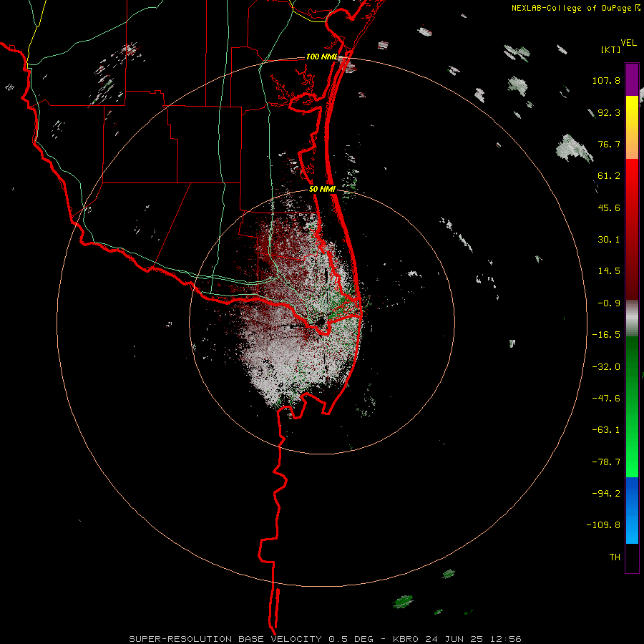Click the 76.7 scale value

coord(609,144)
